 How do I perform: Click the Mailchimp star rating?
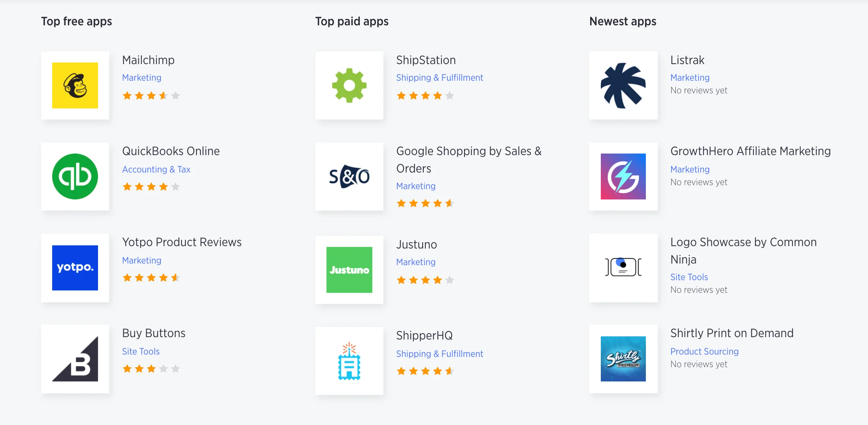click(x=151, y=96)
